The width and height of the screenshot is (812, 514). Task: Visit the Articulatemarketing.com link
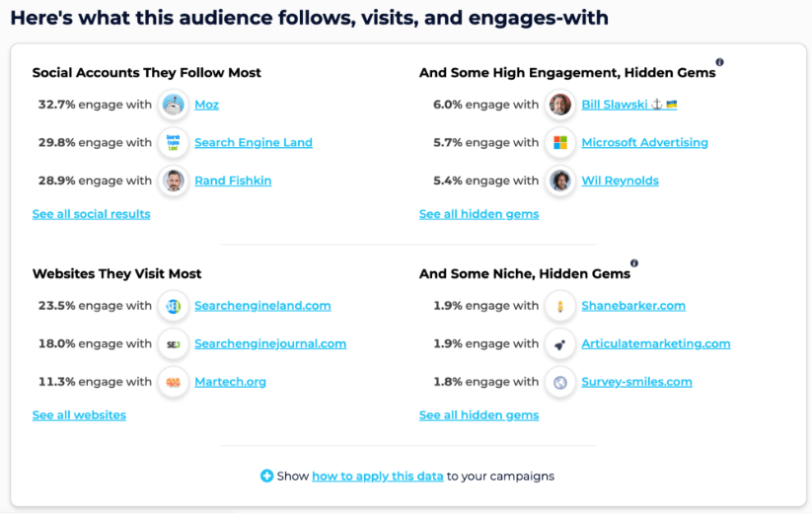pos(656,344)
